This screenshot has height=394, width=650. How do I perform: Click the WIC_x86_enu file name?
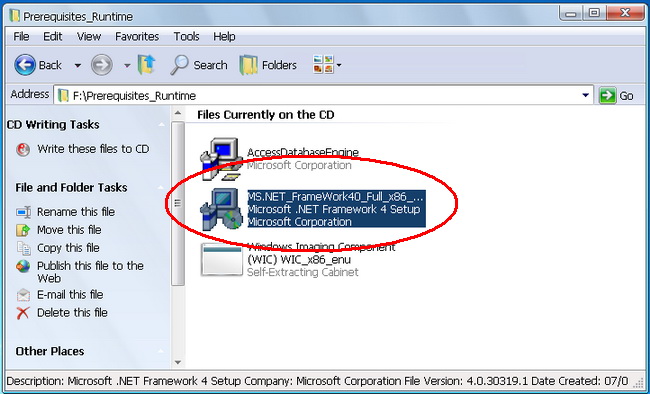point(321,253)
